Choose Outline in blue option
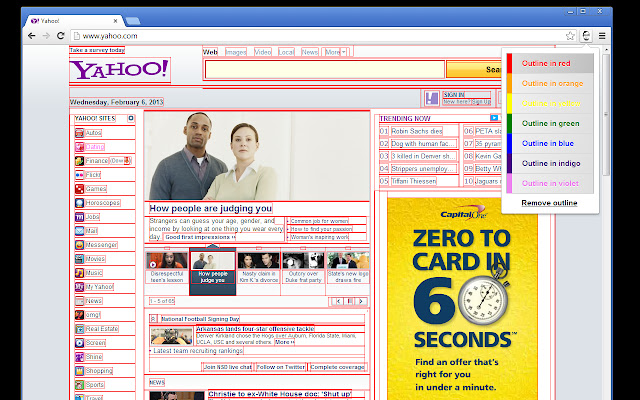The width and height of the screenshot is (640, 400). point(550,143)
